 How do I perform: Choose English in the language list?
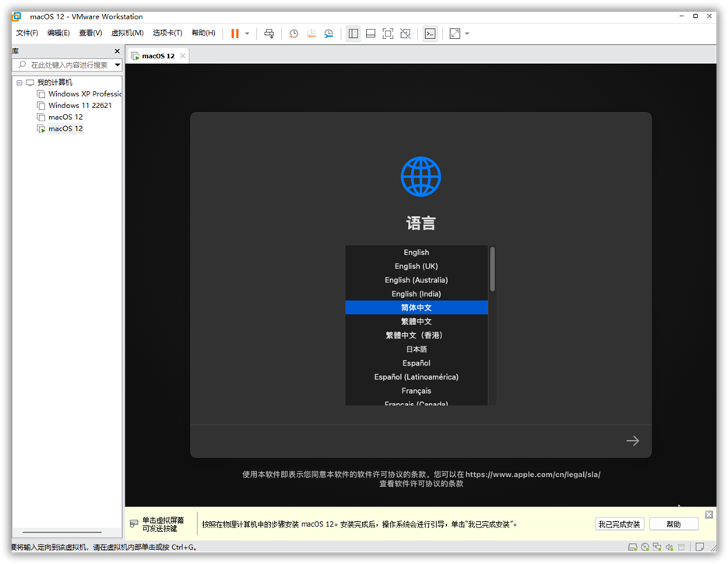pos(417,252)
